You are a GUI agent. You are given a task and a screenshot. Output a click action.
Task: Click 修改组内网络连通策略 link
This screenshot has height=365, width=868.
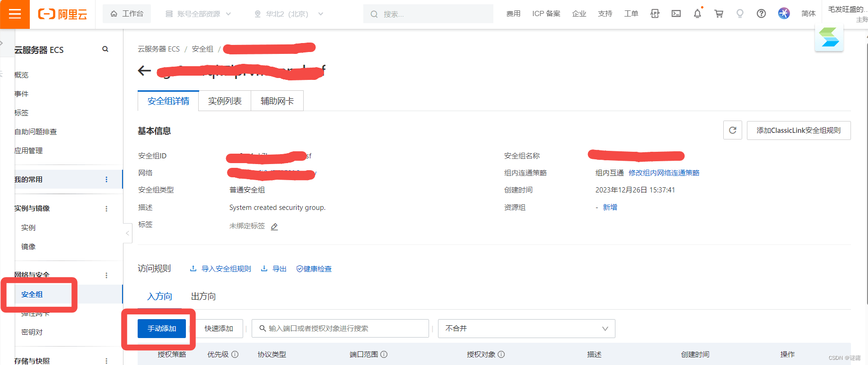pos(664,173)
